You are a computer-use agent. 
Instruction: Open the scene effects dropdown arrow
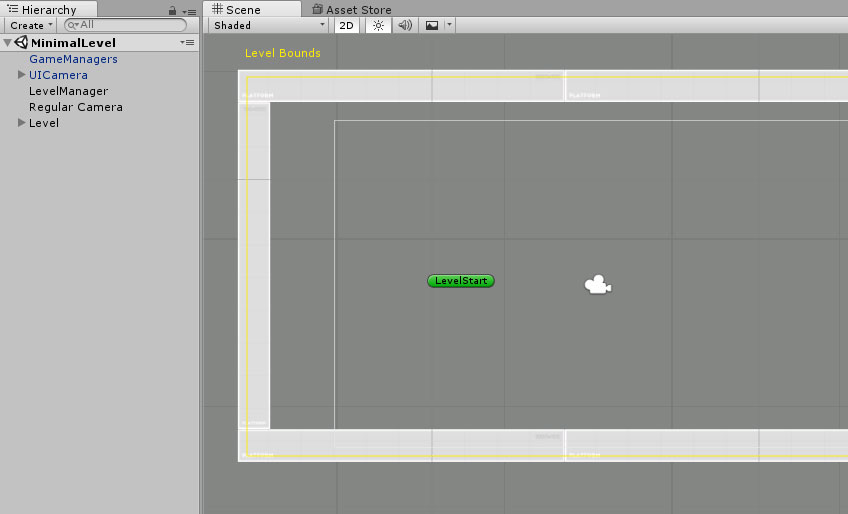point(449,25)
